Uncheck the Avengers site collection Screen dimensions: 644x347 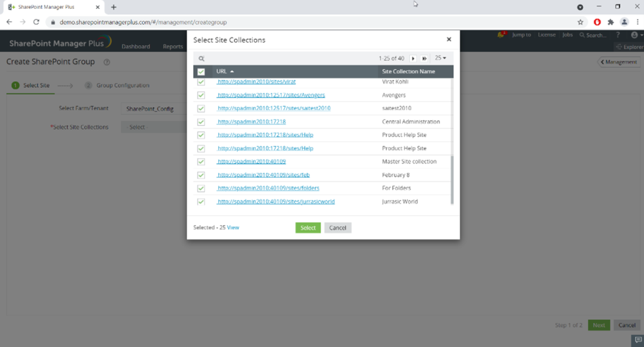tap(201, 96)
